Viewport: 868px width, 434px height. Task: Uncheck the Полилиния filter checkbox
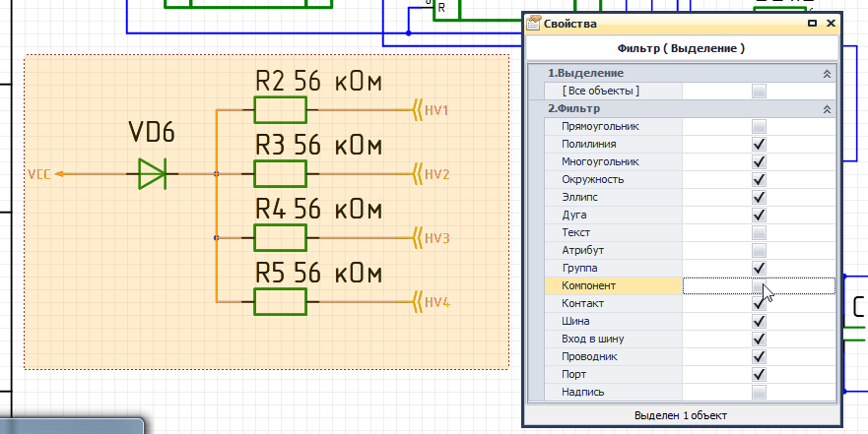click(x=759, y=145)
